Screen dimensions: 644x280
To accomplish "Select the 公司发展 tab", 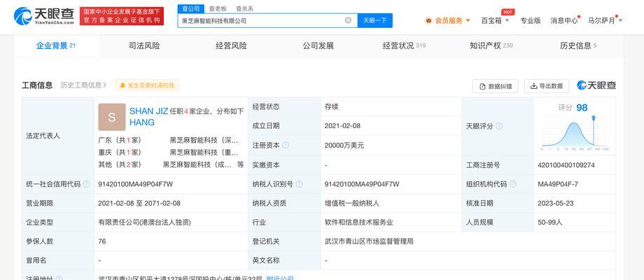I will [x=318, y=45].
